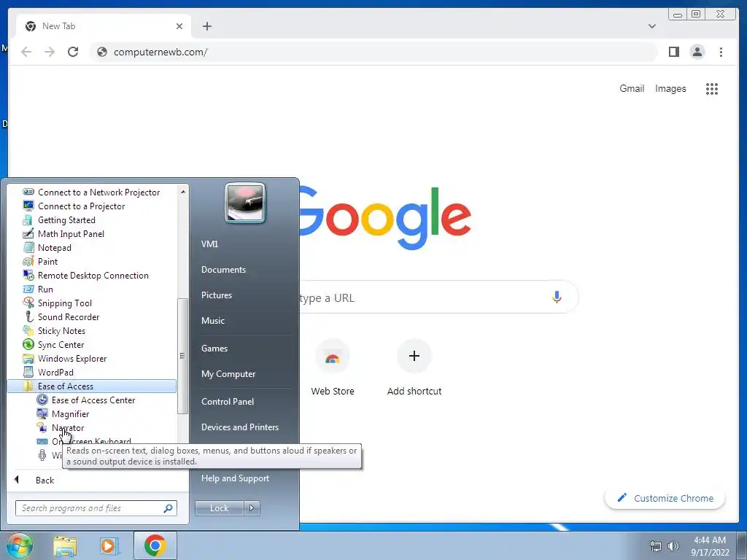Click Chrome taskbar button
This screenshot has height=560, width=747.
(x=155, y=545)
